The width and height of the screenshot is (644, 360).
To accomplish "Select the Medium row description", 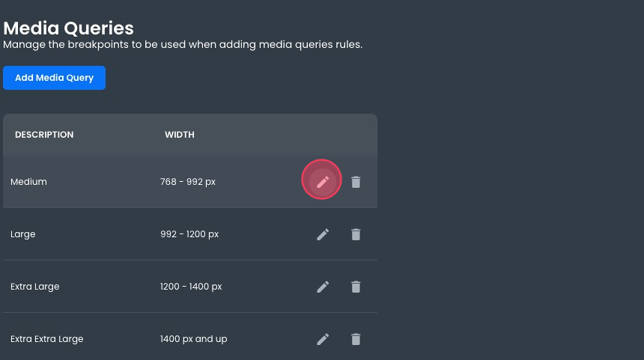I will [x=28, y=182].
